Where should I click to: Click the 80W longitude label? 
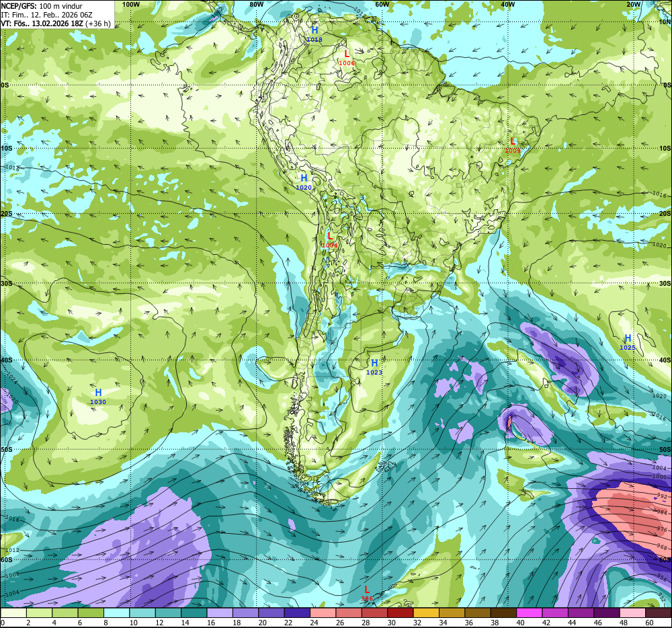click(256, 4)
